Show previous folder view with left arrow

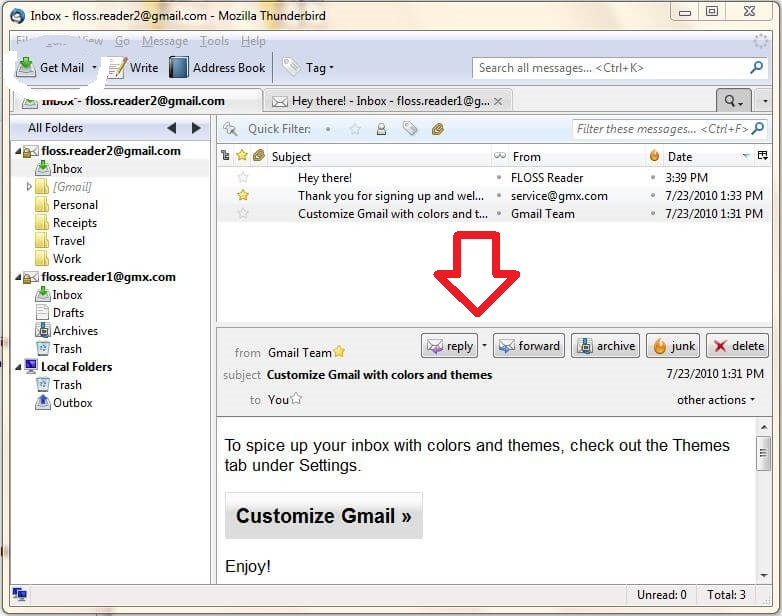coord(172,128)
